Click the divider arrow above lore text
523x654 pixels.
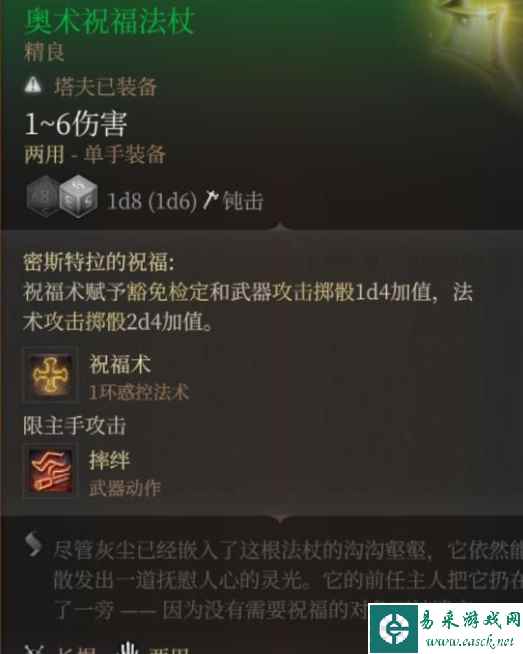click(280, 518)
